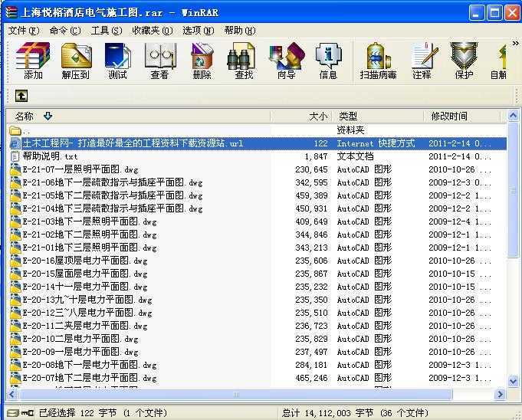Select file E-20-09一层电力平面图.dwg
The height and width of the screenshot is (420, 522).
click(x=80, y=352)
